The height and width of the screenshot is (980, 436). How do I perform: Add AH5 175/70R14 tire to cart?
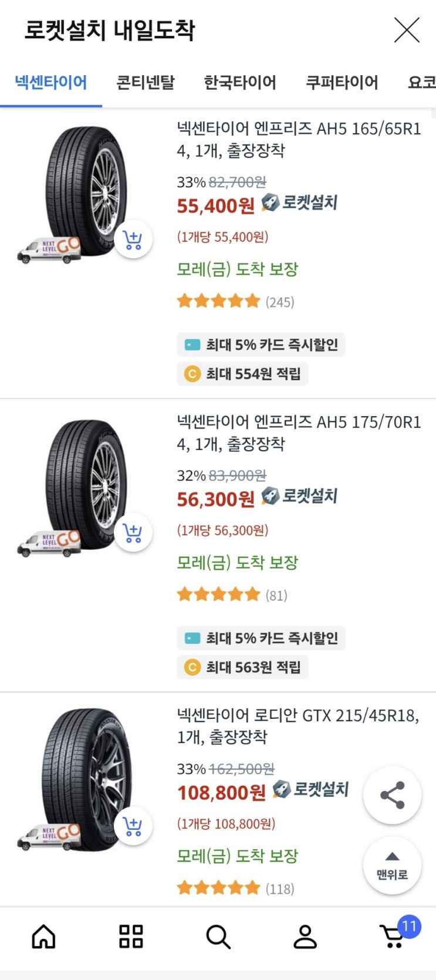coord(133,533)
